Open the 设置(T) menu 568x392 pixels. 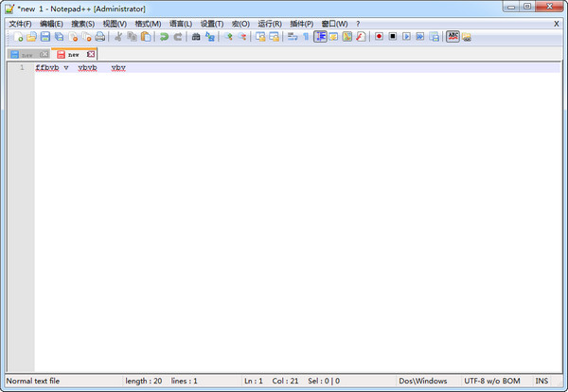[x=212, y=23]
